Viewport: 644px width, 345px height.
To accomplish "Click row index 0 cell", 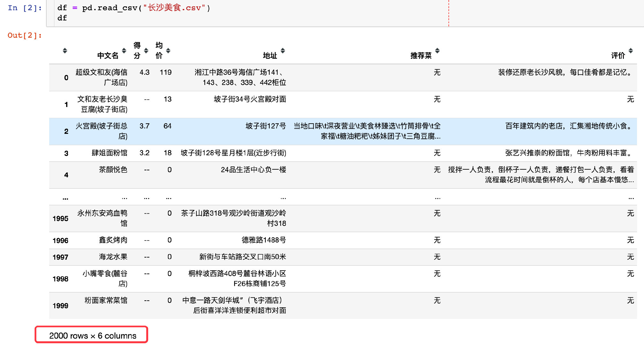I will (x=66, y=78).
